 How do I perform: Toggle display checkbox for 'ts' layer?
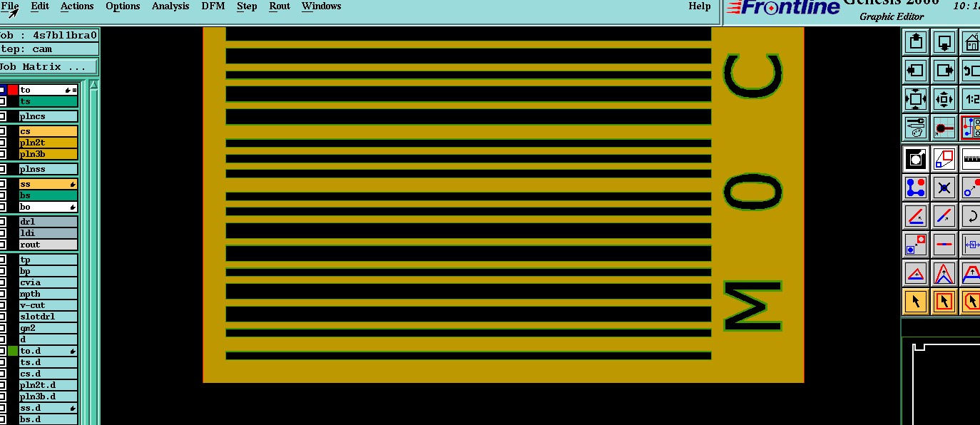(3, 101)
